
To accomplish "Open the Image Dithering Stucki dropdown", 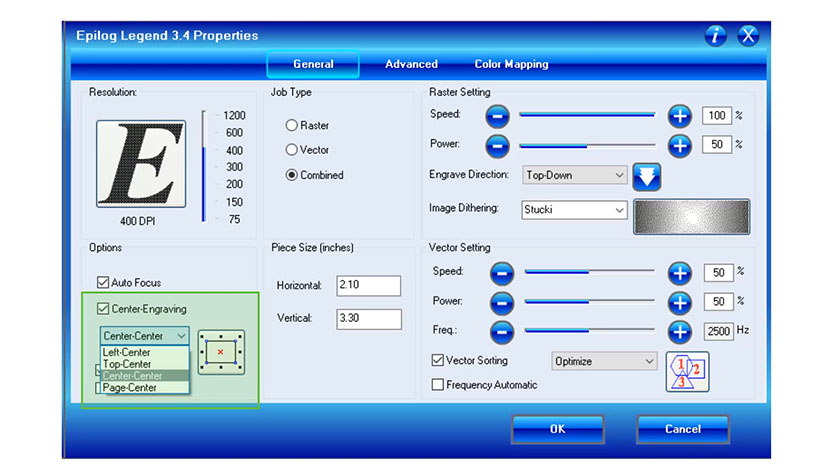I will point(574,210).
